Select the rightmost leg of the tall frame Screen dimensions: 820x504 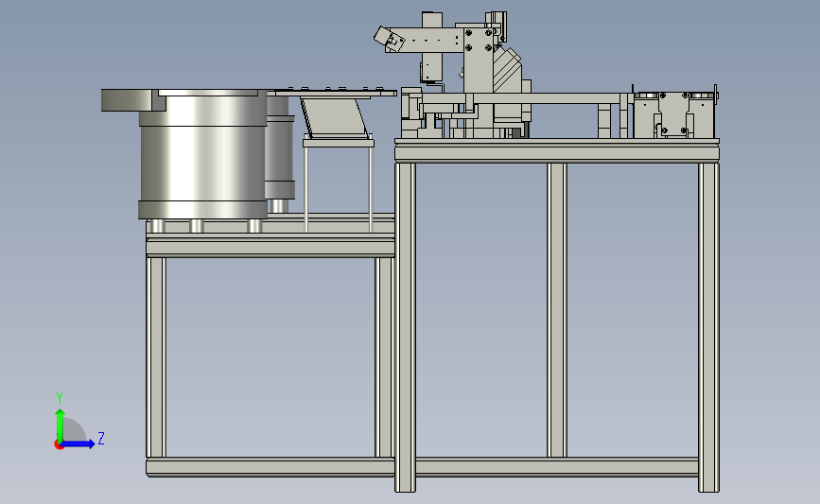pyautogui.click(x=708, y=327)
